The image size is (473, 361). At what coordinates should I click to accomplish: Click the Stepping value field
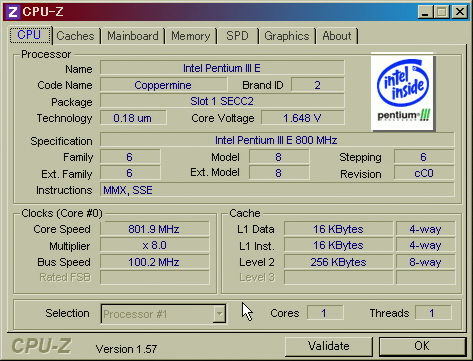[x=424, y=157]
